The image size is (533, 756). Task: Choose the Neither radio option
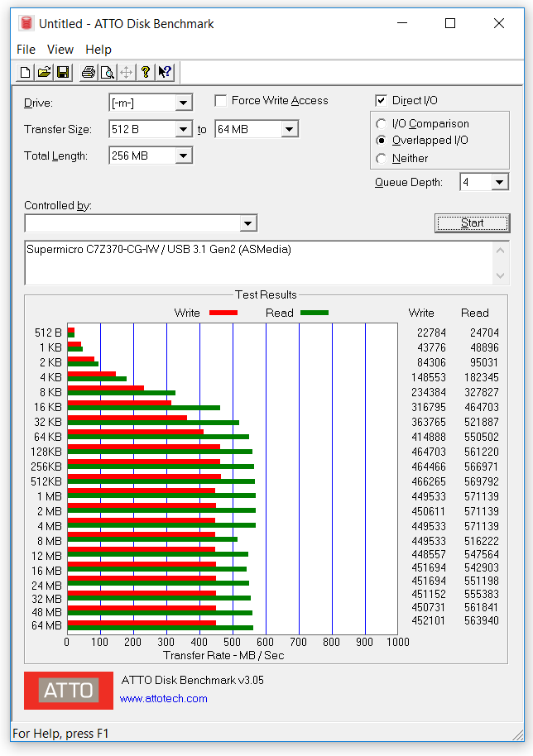point(381,158)
